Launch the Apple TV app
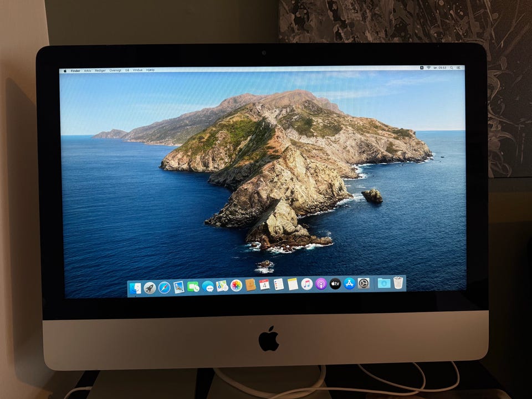This screenshot has height=399, width=532. (x=335, y=284)
